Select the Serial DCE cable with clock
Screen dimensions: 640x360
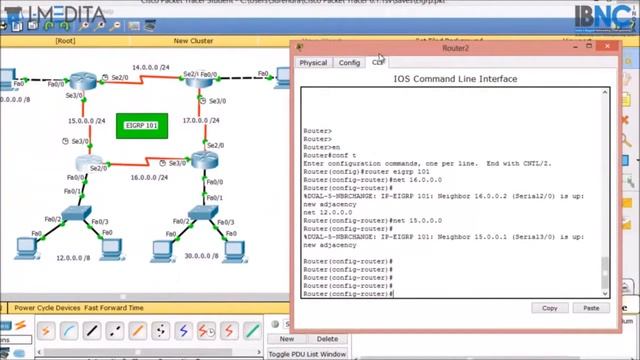coord(206,331)
